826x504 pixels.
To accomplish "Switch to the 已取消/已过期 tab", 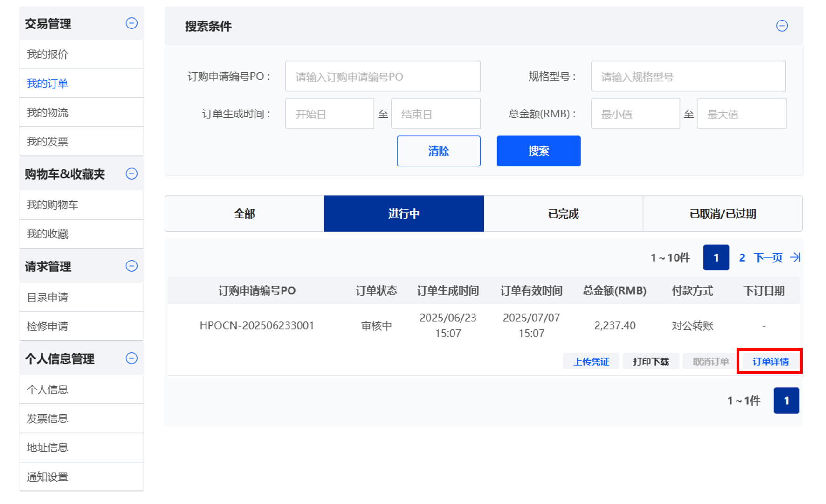I will point(723,214).
